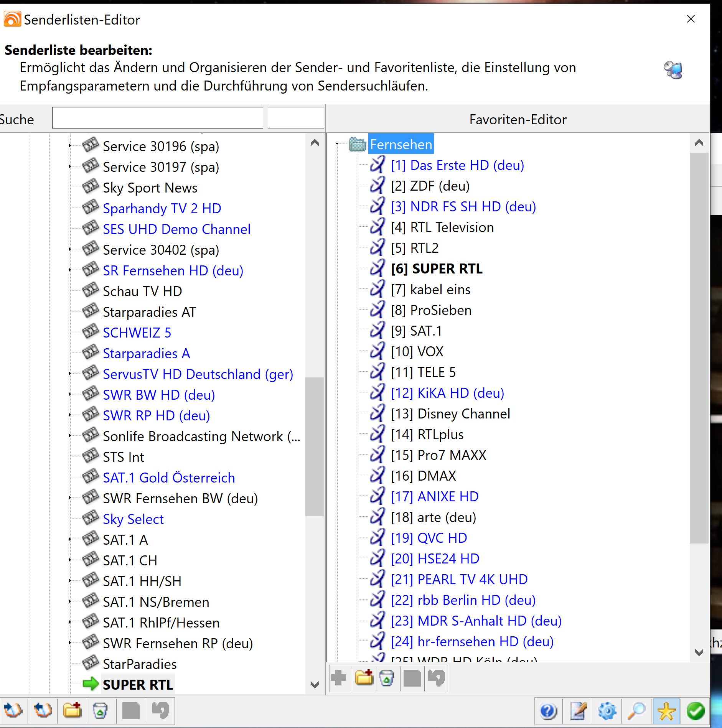
Task: Select SCHWEIZ 5 in channel list
Action: coord(137,333)
